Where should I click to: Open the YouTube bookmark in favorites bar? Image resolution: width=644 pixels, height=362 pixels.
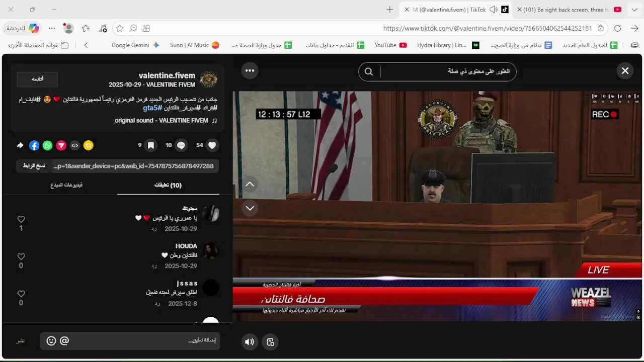point(390,45)
